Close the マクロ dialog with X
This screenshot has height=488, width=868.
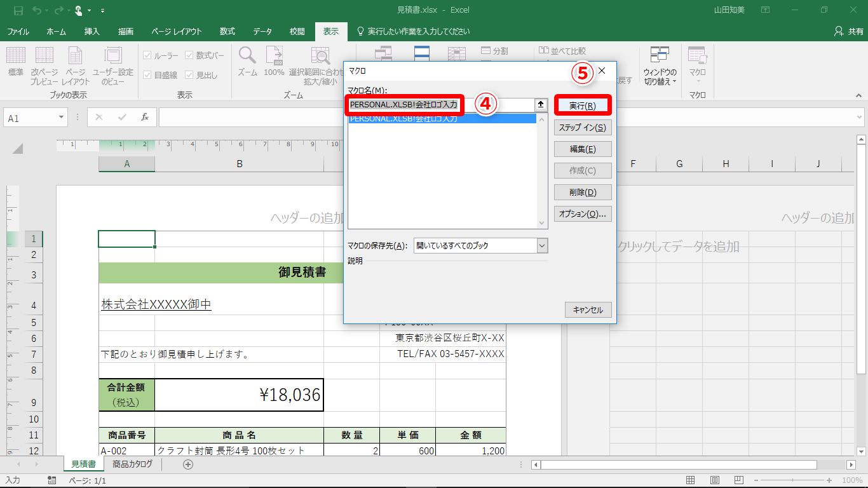pyautogui.click(x=602, y=71)
